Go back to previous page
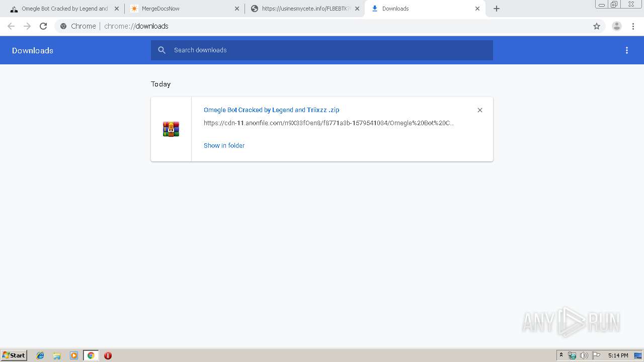This screenshot has height=362, width=644. pos(11,26)
